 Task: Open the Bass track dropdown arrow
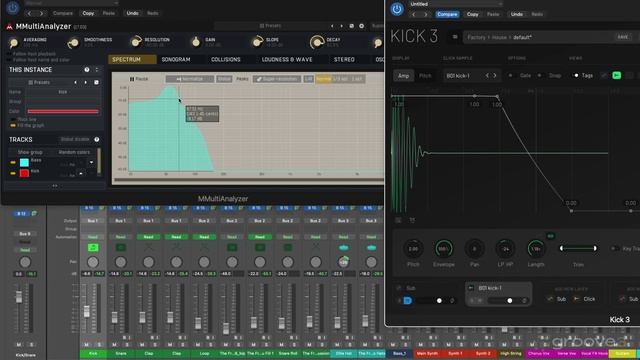point(91,162)
